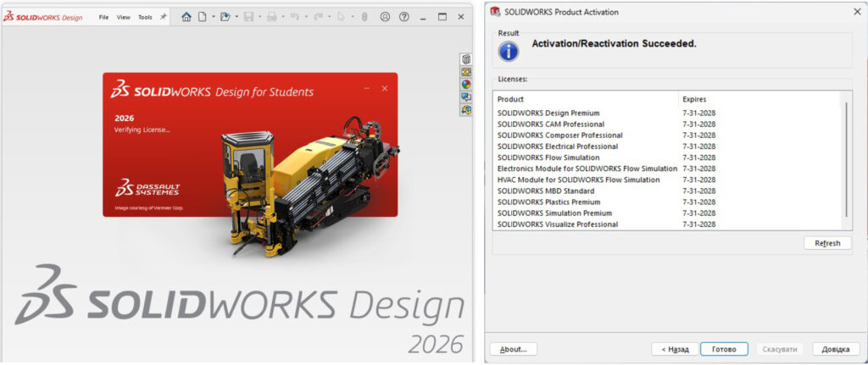Click the blue info icon in Result
Screen dimensions: 868x365
click(x=508, y=51)
